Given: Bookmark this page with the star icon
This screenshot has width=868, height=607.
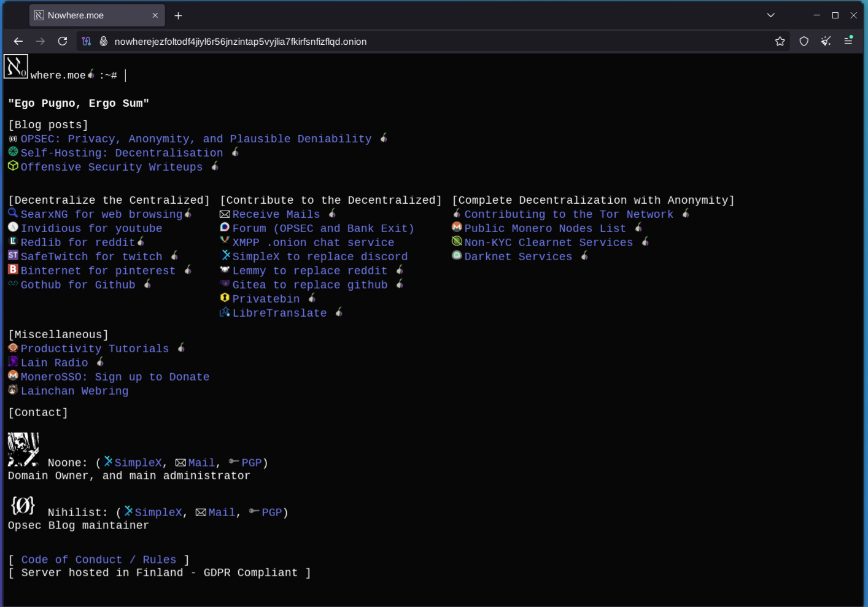Looking at the screenshot, I should 780,41.
